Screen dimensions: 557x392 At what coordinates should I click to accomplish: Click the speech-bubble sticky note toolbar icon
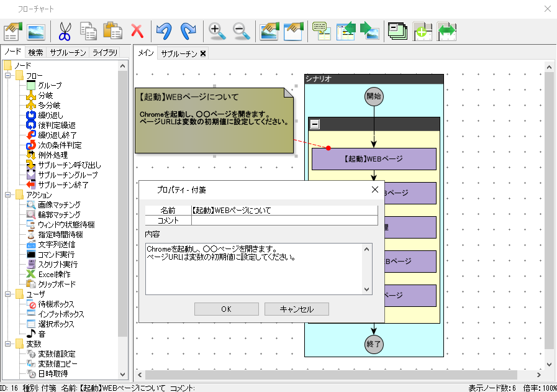322,31
